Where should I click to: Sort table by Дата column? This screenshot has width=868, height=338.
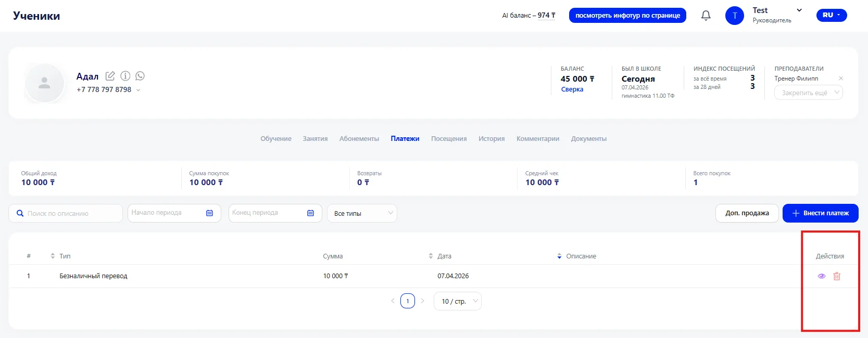431,256
